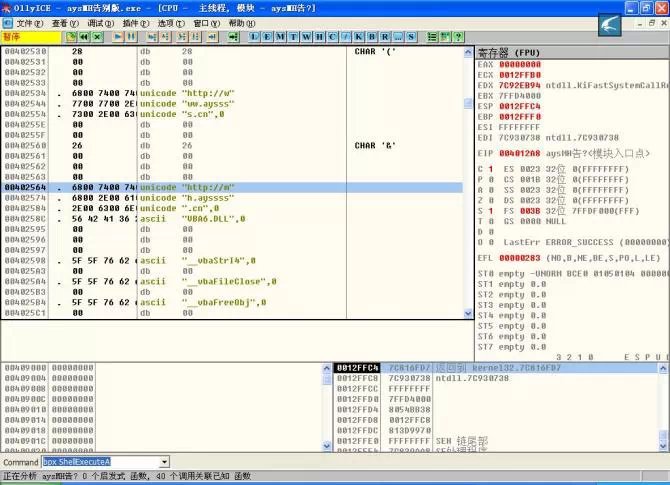Show the K (Call stack) window
Viewport: 670px width, 485px height.
358,37
